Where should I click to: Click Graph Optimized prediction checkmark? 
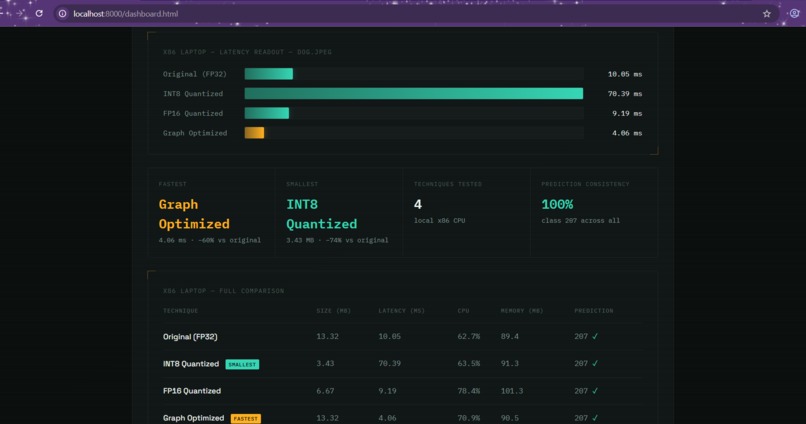pyautogui.click(x=595, y=418)
